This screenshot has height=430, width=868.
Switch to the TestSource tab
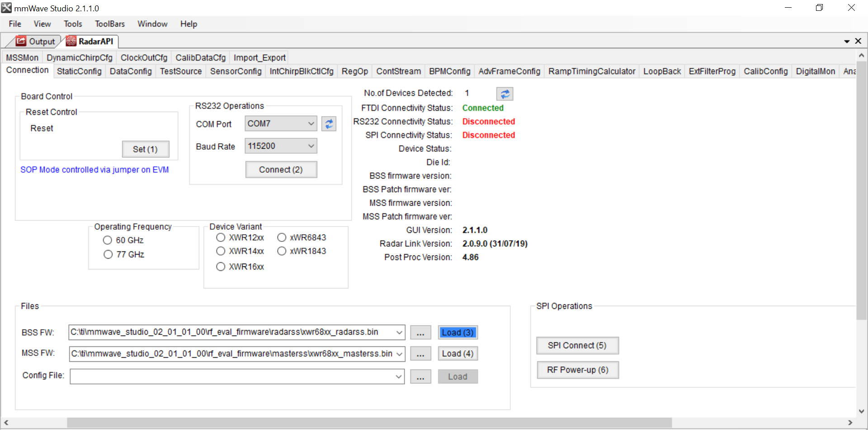pos(181,71)
